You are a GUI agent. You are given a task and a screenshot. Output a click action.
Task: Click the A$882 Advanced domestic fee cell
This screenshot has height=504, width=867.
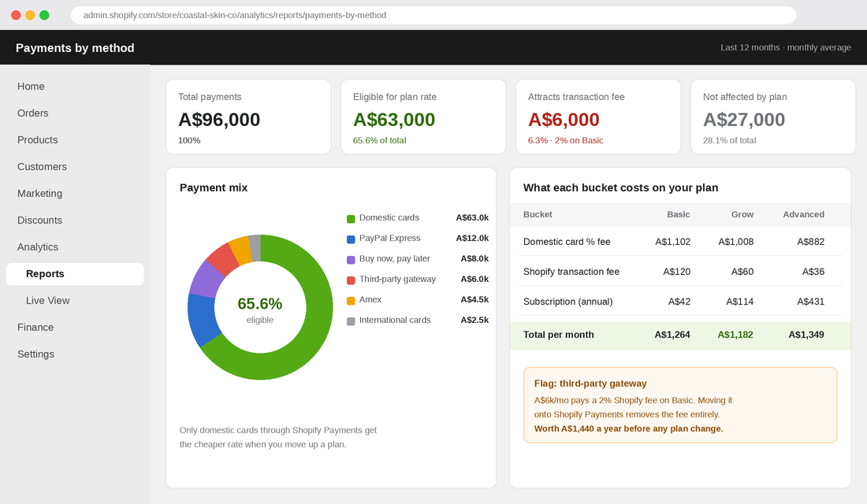click(x=810, y=242)
